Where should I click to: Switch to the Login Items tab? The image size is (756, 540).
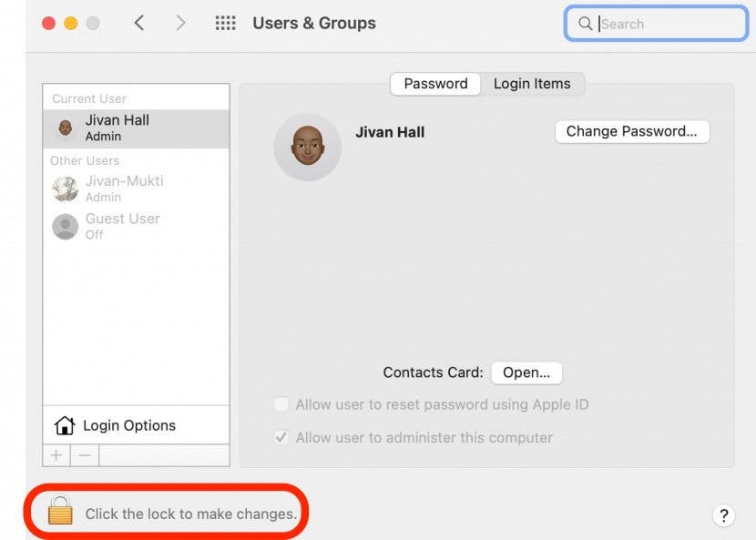[533, 83]
